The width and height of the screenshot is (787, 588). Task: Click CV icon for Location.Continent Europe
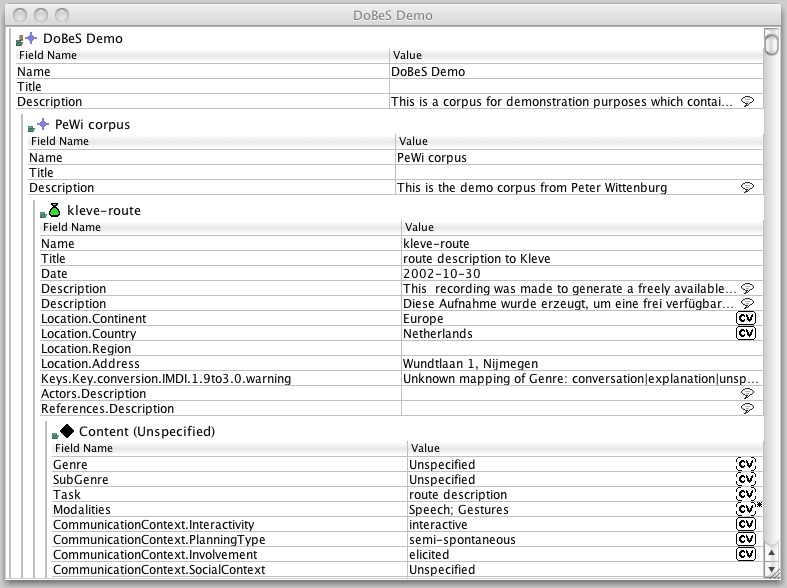point(746,318)
